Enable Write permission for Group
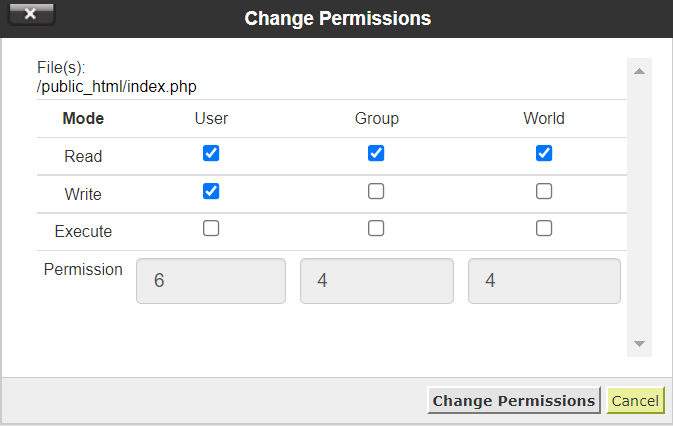673x426 pixels. point(376,191)
